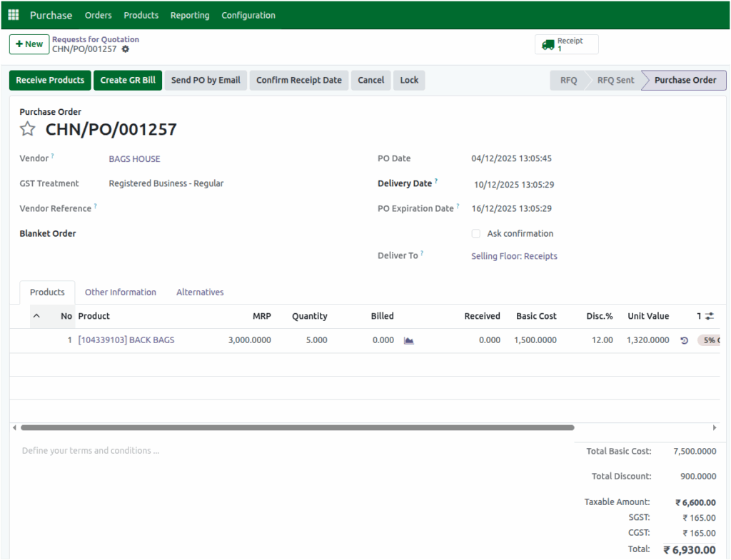731x560 pixels.
Task: Open the Orders menu
Action: 98,14
